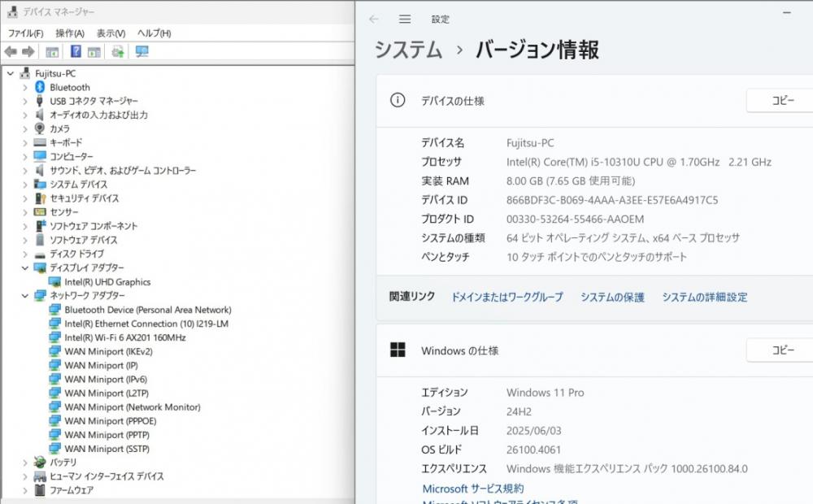Open ドメインまたはワークグループ link
The width and height of the screenshot is (813, 504).
(x=507, y=297)
